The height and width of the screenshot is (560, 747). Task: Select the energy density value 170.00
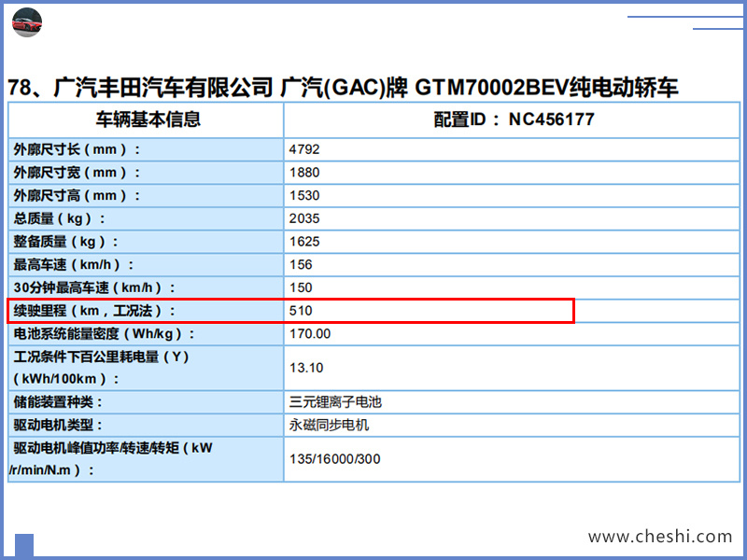pos(310,334)
